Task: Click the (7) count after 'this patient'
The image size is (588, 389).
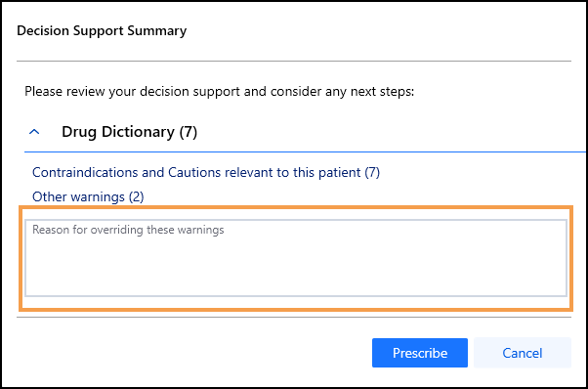Action: (372, 173)
